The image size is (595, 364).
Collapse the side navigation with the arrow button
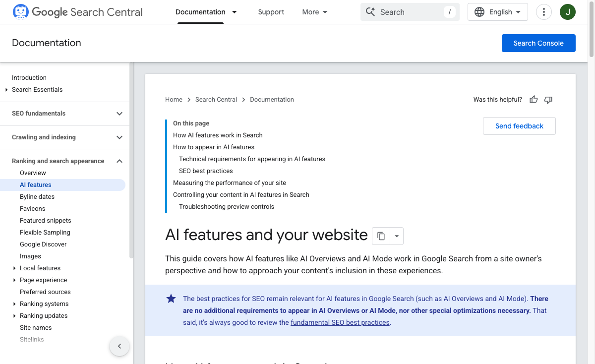coord(119,346)
